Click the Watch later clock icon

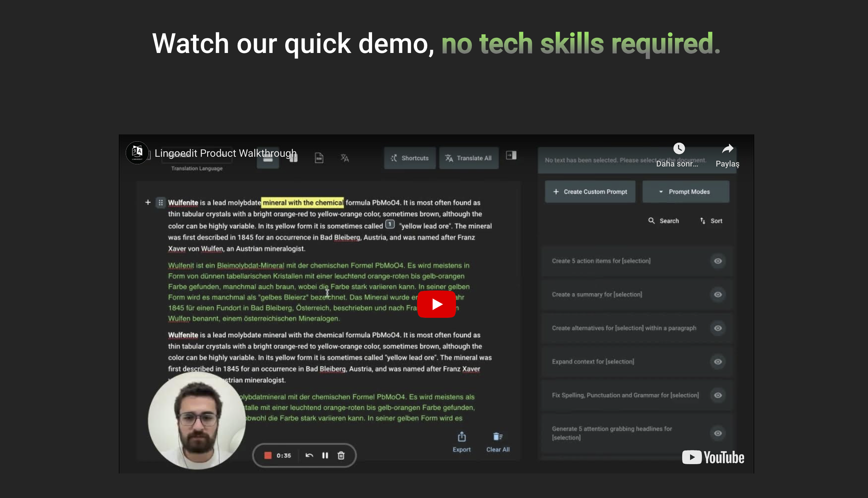[679, 148]
